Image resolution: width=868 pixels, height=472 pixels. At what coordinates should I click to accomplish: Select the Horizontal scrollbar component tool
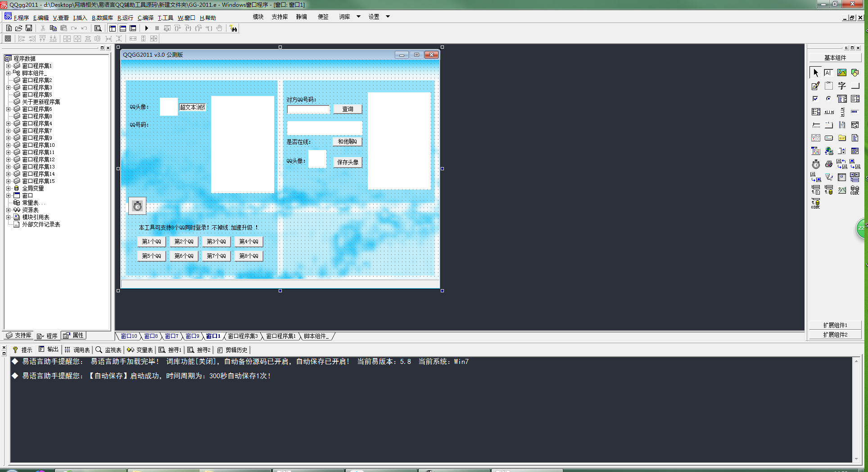tap(828, 112)
